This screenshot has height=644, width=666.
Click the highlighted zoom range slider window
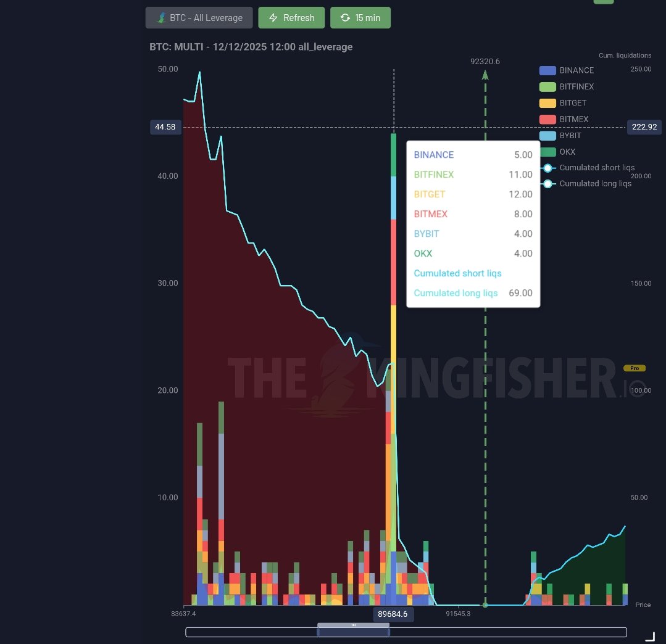tap(354, 632)
